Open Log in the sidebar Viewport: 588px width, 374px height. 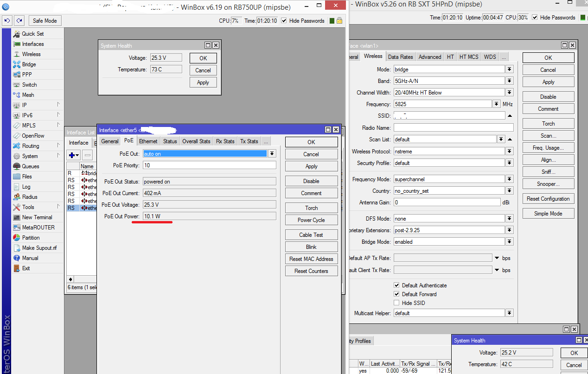(x=26, y=187)
